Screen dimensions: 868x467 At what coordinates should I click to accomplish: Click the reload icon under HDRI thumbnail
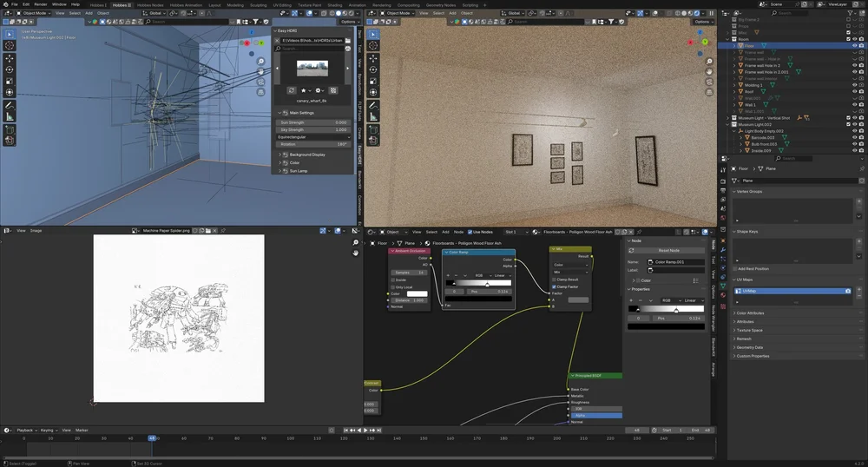pos(292,90)
